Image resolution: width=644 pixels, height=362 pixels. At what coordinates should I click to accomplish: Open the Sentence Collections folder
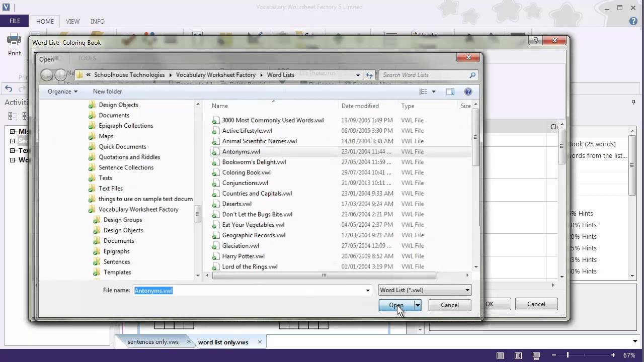click(x=126, y=167)
